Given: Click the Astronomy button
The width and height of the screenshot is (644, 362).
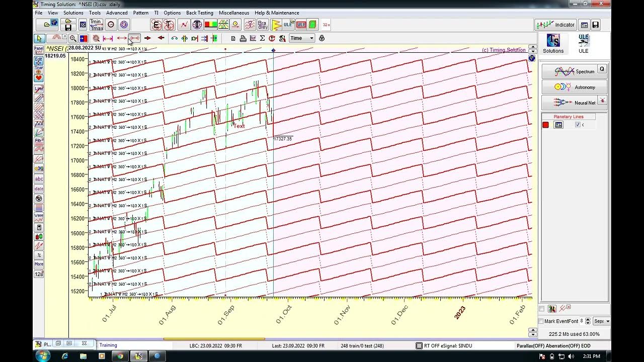Looking at the screenshot, I should [x=574, y=87].
